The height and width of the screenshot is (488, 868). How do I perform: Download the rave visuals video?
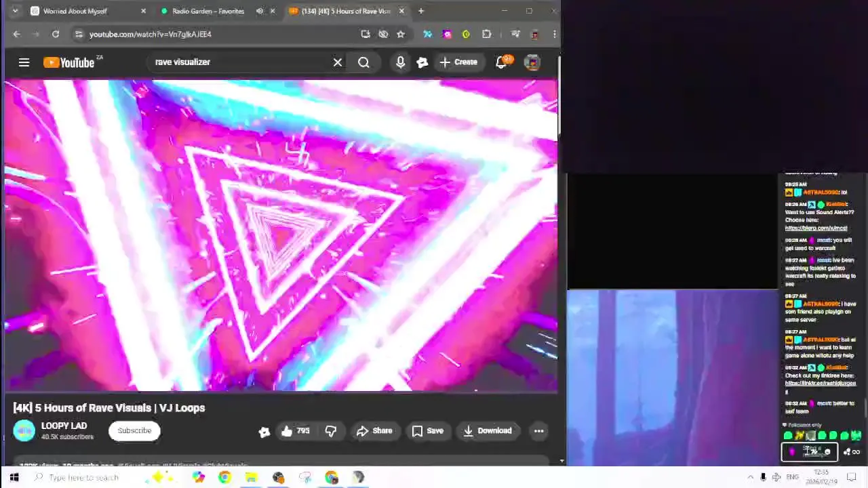(487, 430)
